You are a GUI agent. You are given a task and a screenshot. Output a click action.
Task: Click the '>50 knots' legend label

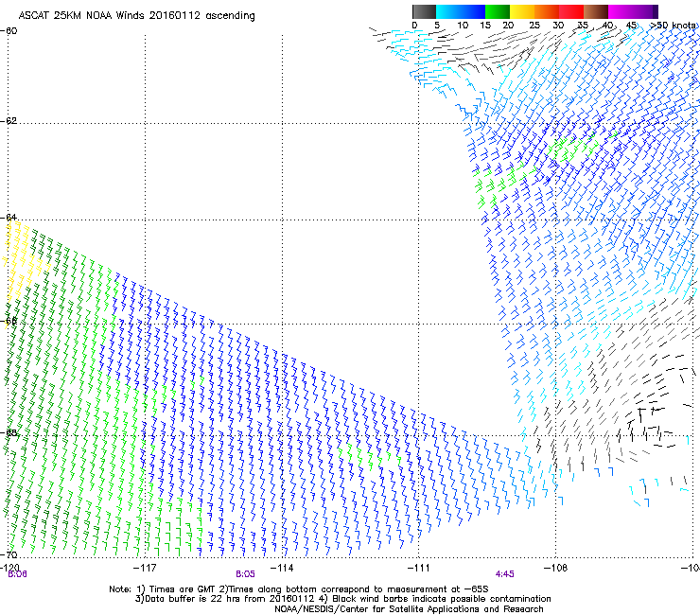[x=673, y=26]
